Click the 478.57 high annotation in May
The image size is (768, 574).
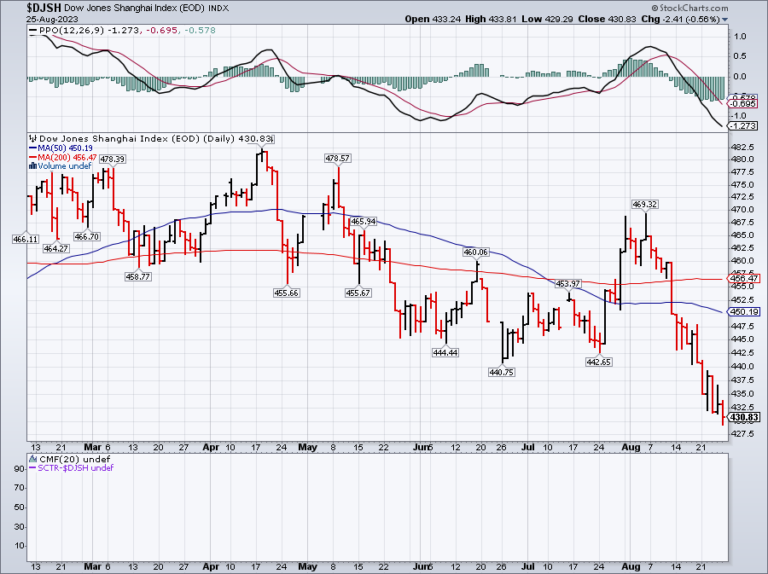337,158
